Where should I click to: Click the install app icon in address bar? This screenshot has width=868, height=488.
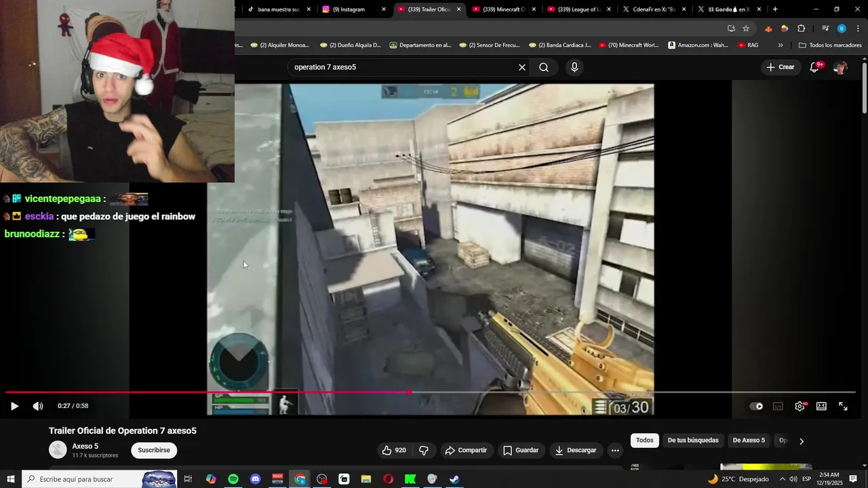731,28
